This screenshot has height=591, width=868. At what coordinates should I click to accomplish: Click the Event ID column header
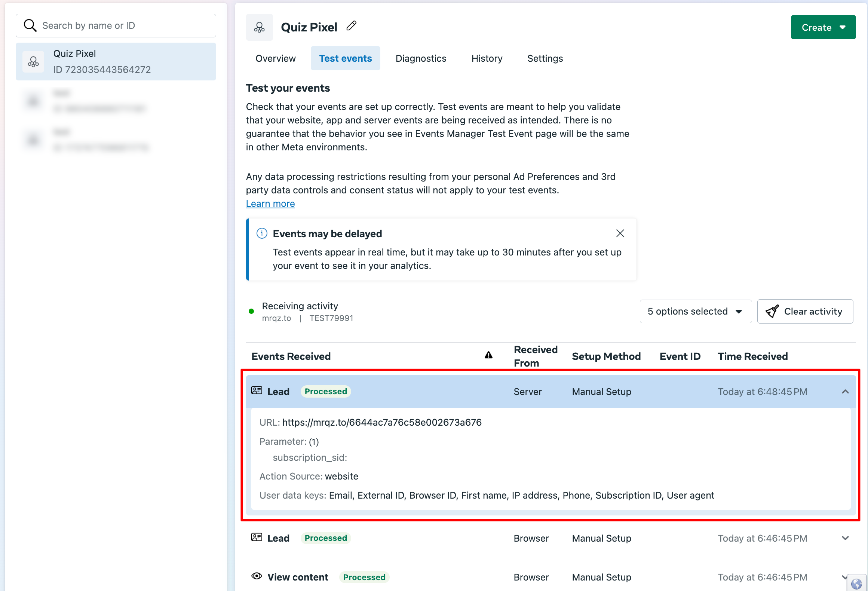pos(680,356)
